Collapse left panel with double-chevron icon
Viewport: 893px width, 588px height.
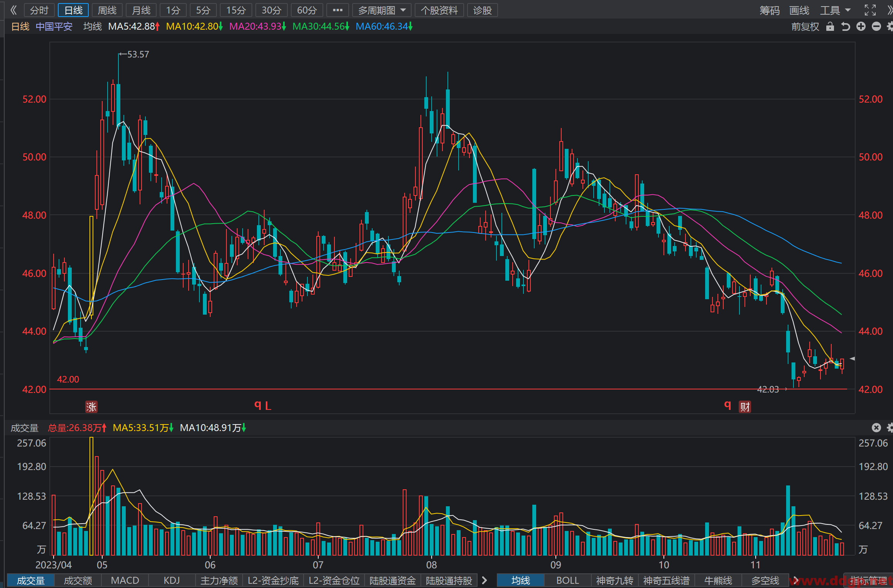(14, 10)
